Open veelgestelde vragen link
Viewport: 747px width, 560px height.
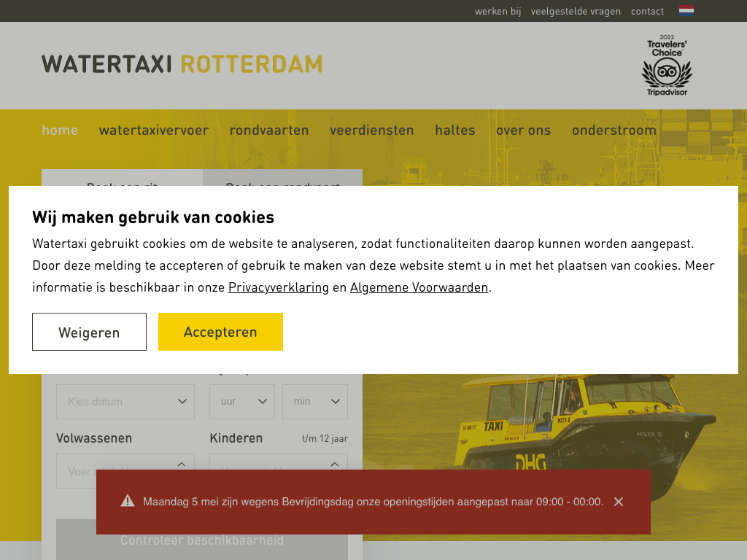576,11
